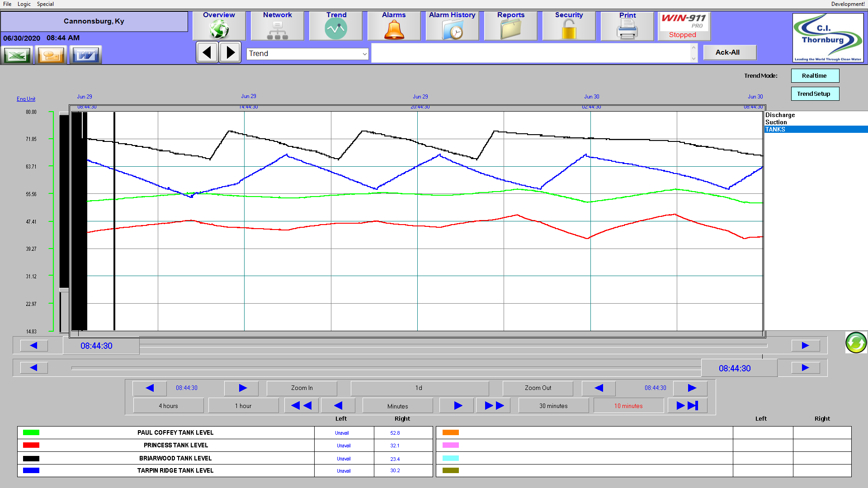868x488 pixels.
Task: Click the Eng Unit link
Action: (26, 99)
